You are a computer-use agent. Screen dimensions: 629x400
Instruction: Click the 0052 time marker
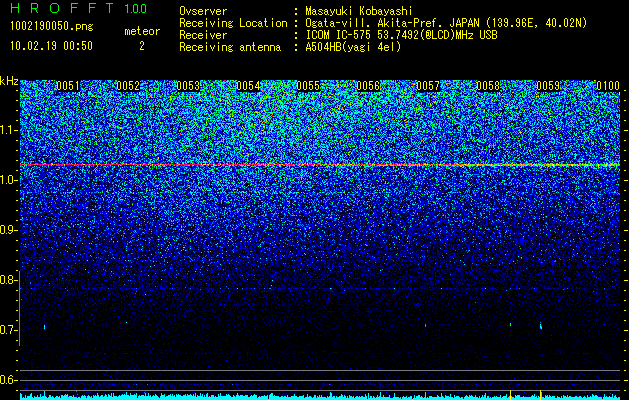pos(128,86)
